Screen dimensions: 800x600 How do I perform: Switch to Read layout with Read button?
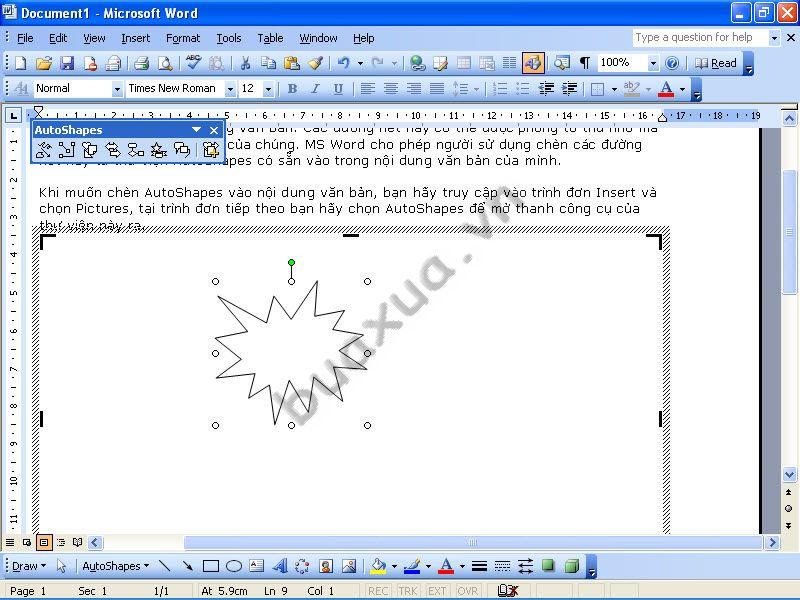coord(716,63)
